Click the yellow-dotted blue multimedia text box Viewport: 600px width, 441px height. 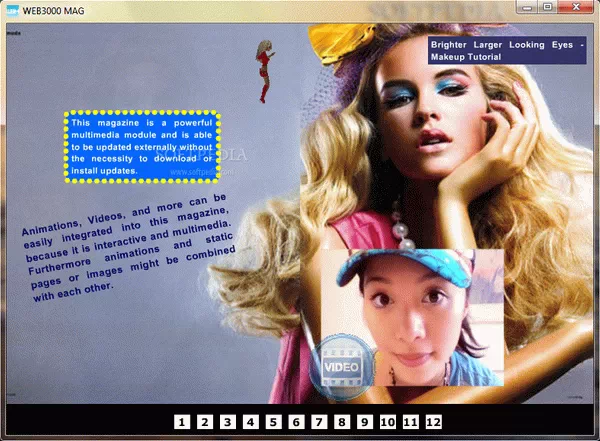tap(142, 146)
